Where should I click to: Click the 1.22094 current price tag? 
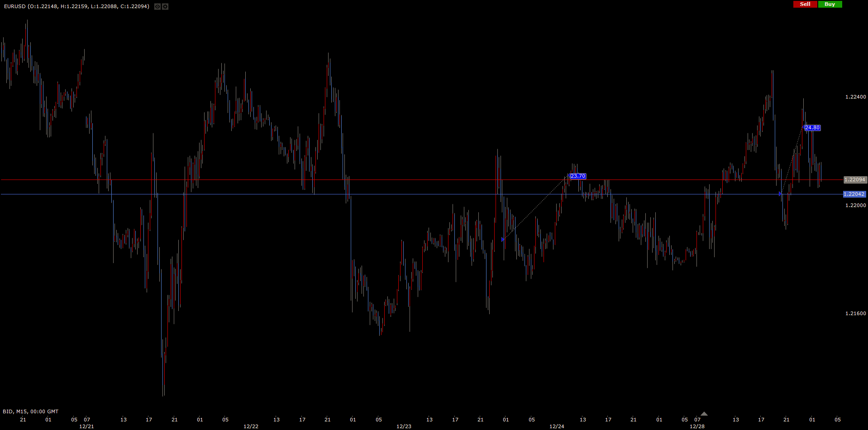click(x=855, y=180)
